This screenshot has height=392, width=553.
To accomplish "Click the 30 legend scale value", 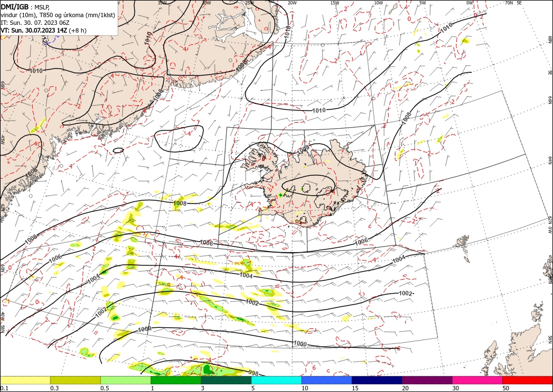I will [x=456, y=388].
